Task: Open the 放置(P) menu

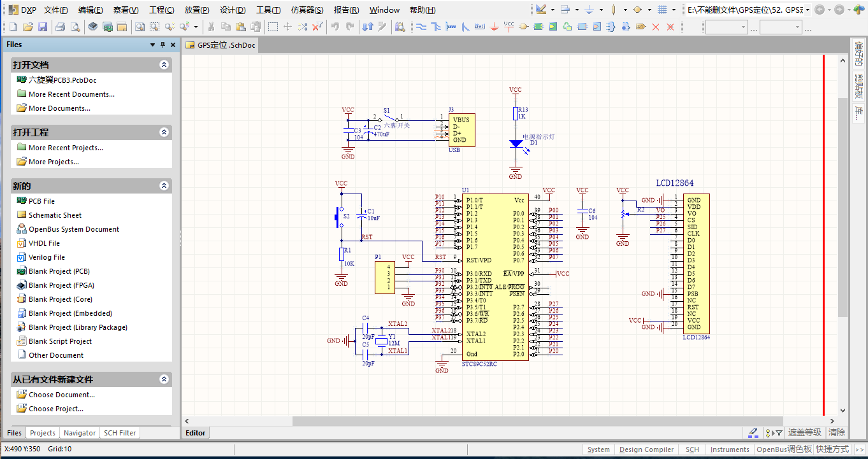Action: [197, 10]
